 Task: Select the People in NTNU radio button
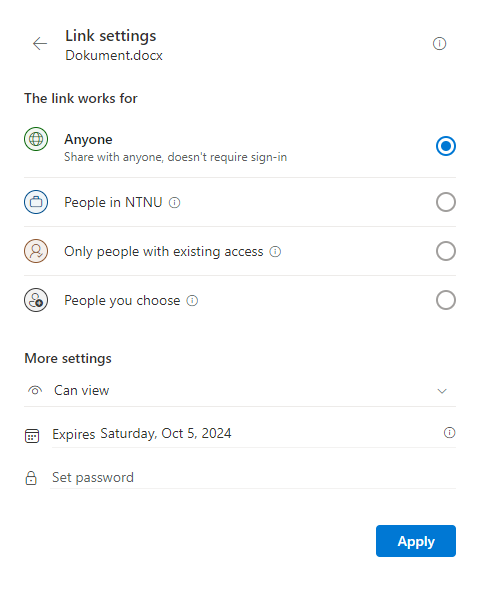[446, 202]
